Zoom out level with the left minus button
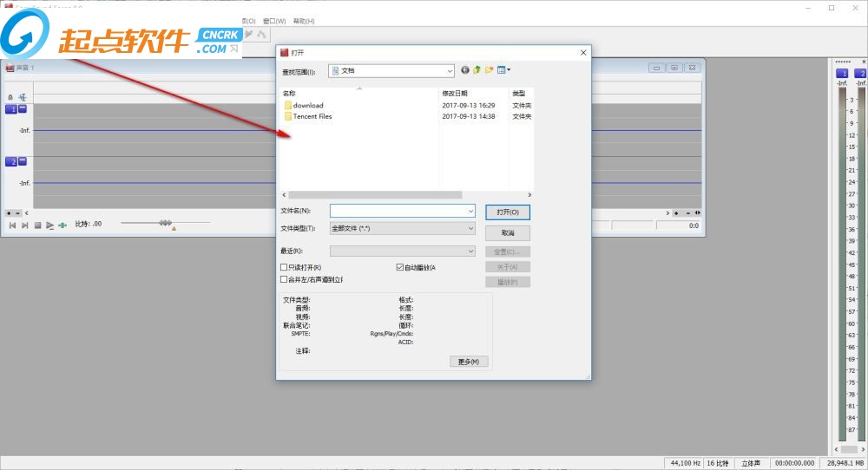This screenshot has width=868, height=470. (17, 212)
